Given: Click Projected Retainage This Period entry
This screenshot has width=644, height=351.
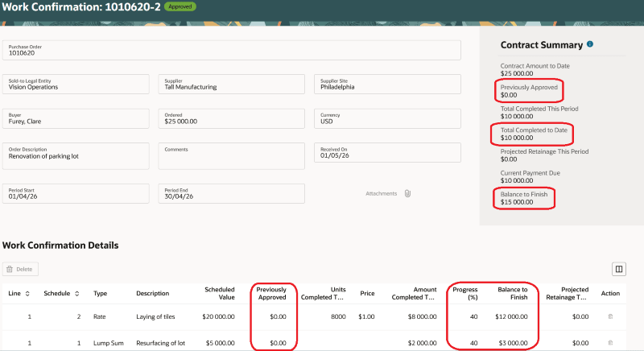Looking at the screenshot, I should tap(544, 155).
